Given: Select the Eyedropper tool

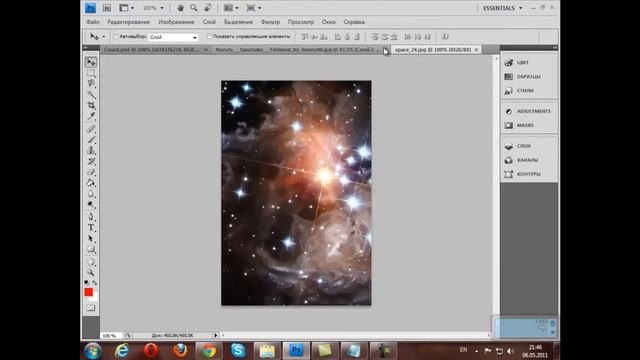Looking at the screenshot, I should pyautogui.click(x=91, y=116).
